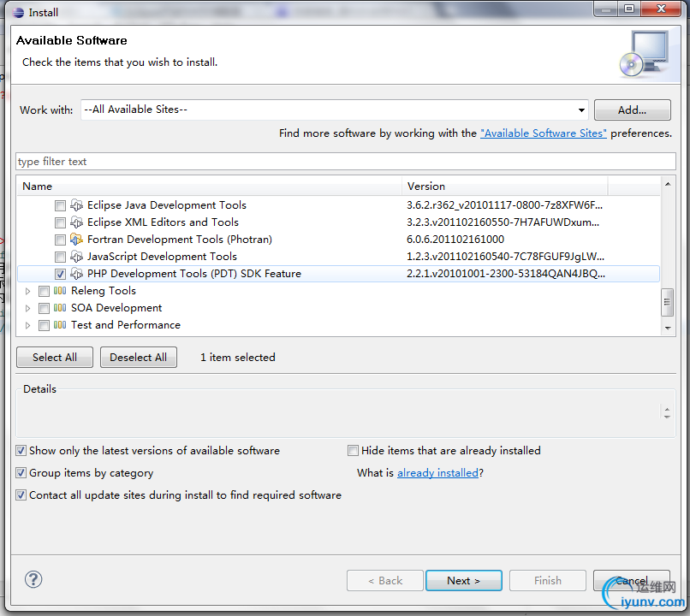
Task: Click the software list scroll up arrow
Action: [x=668, y=184]
